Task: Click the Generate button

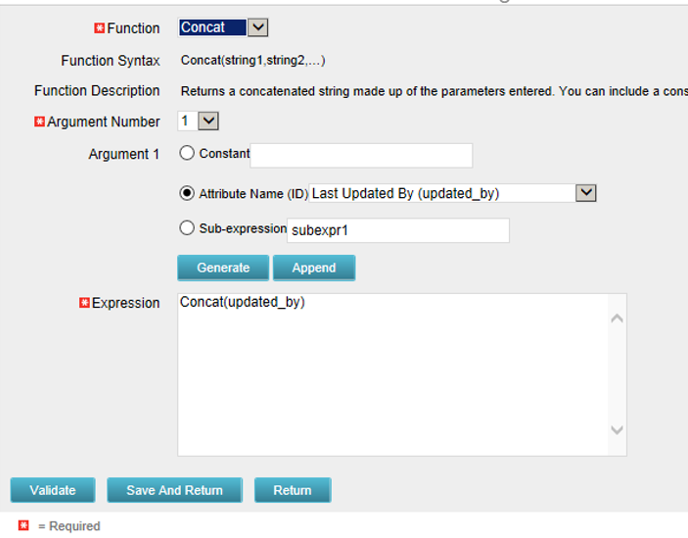Action: pos(223,268)
